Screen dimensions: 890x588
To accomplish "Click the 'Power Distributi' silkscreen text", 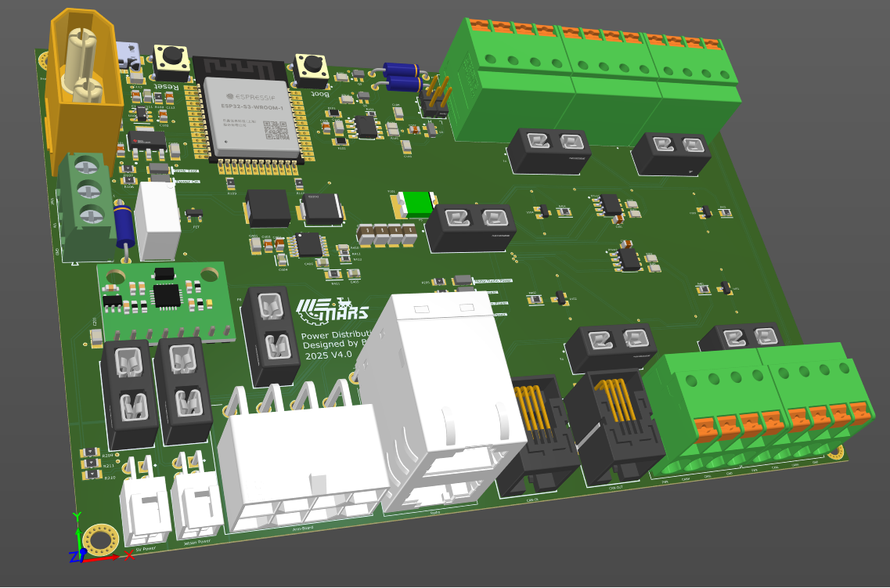I will click(337, 334).
